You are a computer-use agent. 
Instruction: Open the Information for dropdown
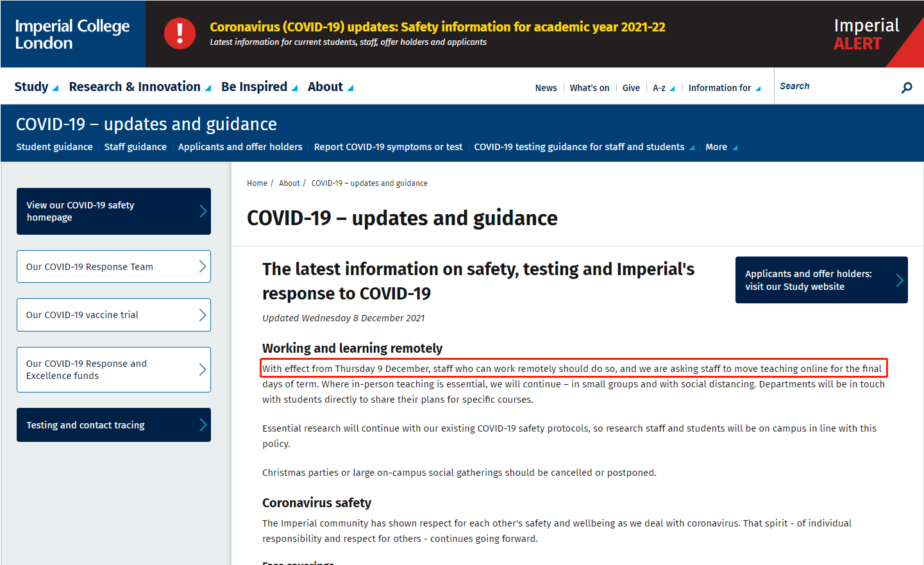coord(725,88)
